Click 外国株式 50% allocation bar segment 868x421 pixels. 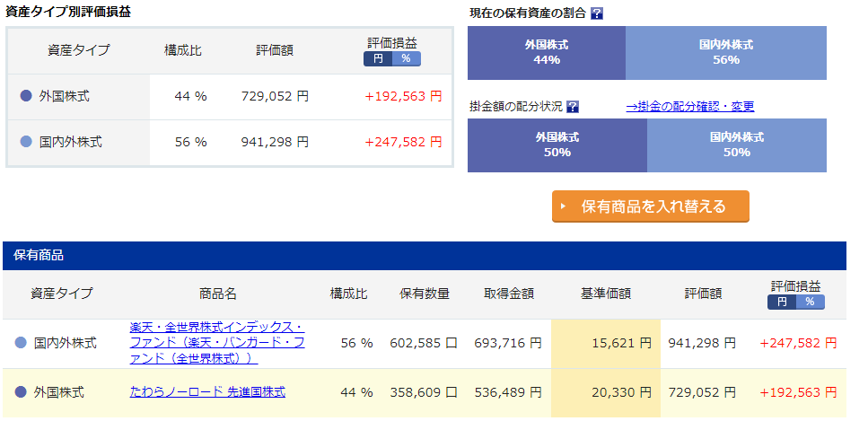point(557,145)
